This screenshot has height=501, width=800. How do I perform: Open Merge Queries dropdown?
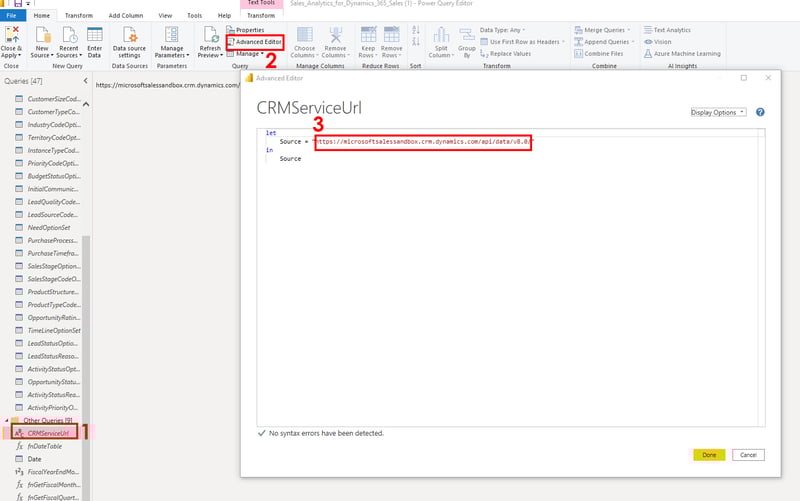(603, 30)
